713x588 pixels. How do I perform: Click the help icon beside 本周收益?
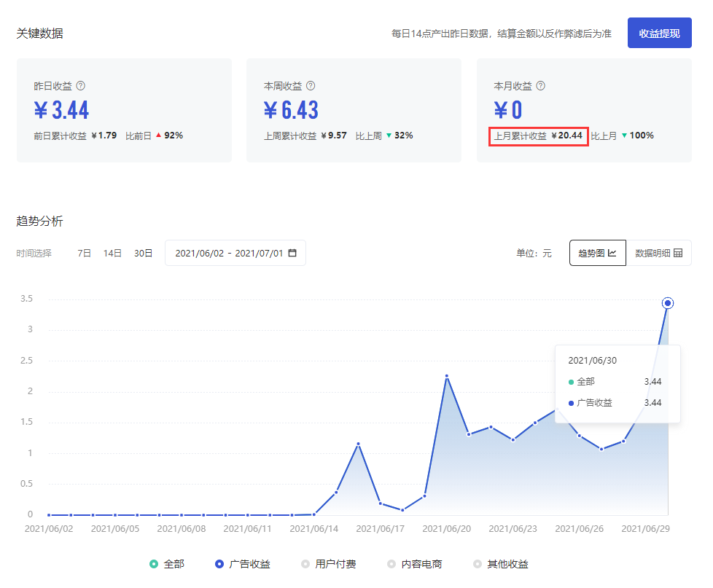pyautogui.click(x=311, y=86)
